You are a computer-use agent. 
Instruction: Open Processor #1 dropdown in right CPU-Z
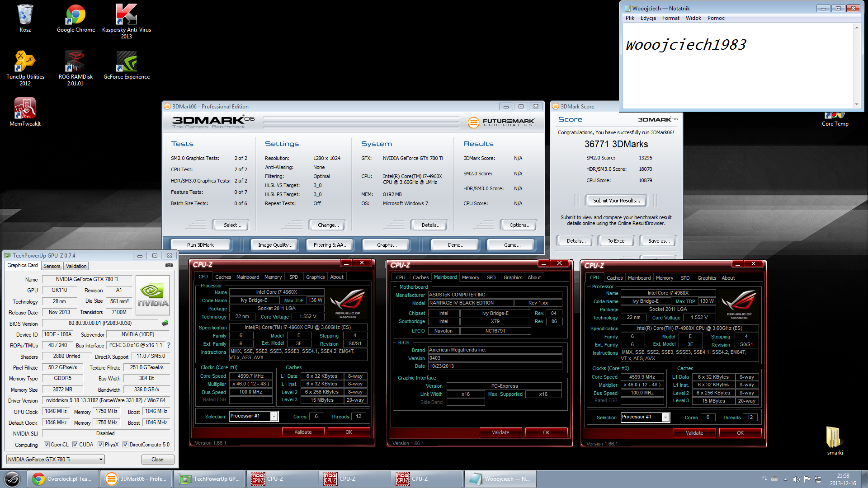[645, 417]
